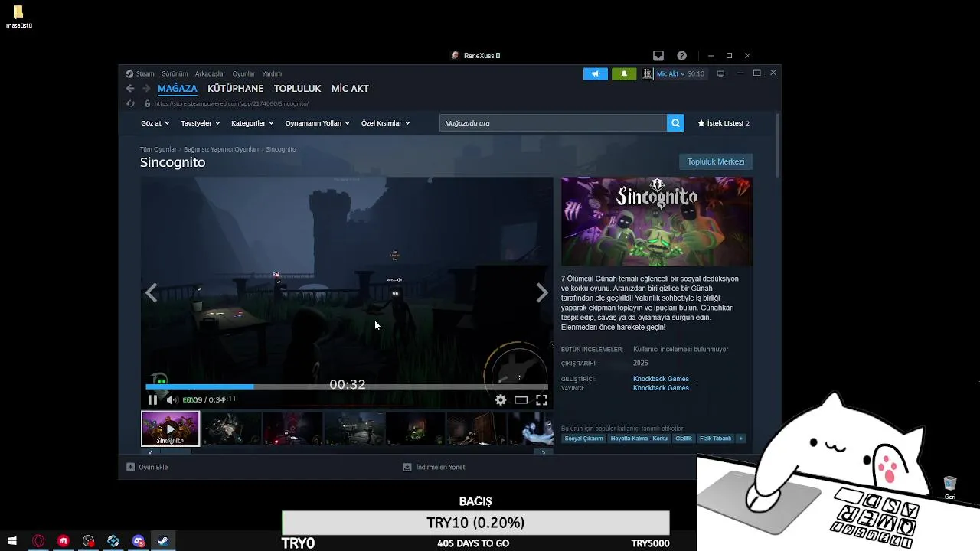Switch to the KÜTÜPHANE tab
The width and height of the screenshot is (980, 551).
click(x=235, y=89)
